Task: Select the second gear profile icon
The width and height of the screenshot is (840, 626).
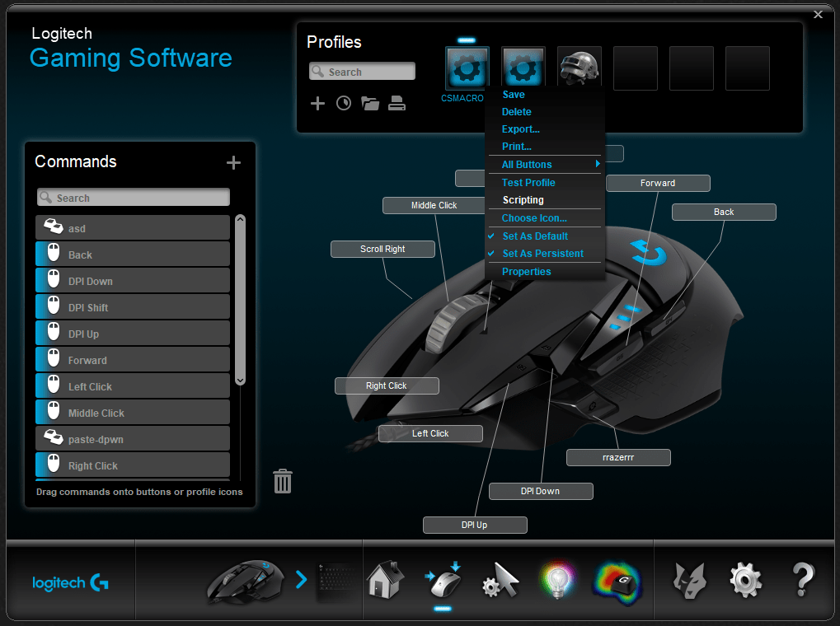Action: (x=523, y=67)
